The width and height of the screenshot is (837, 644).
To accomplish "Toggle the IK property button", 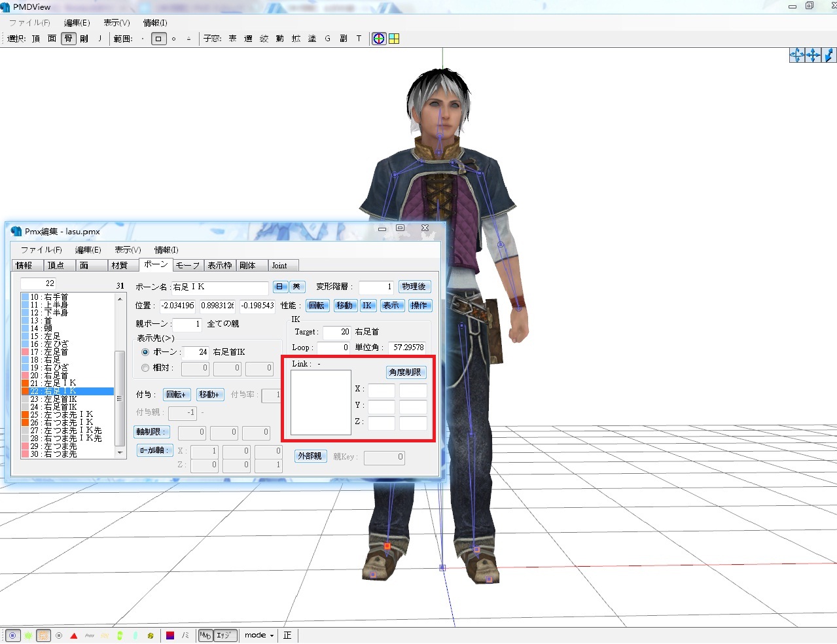I will click(x=367, y=306).
